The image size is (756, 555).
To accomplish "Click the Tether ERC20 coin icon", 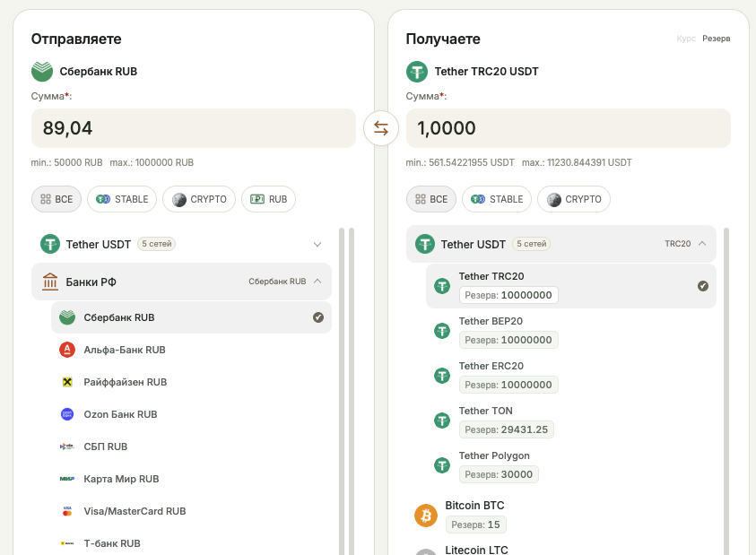I will point(442,376).
